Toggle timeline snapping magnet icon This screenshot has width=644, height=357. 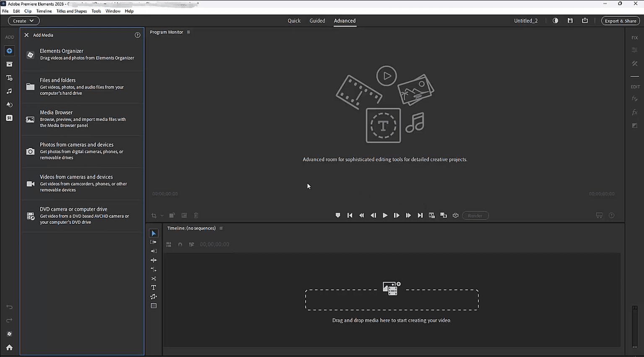tap(180, 245)
